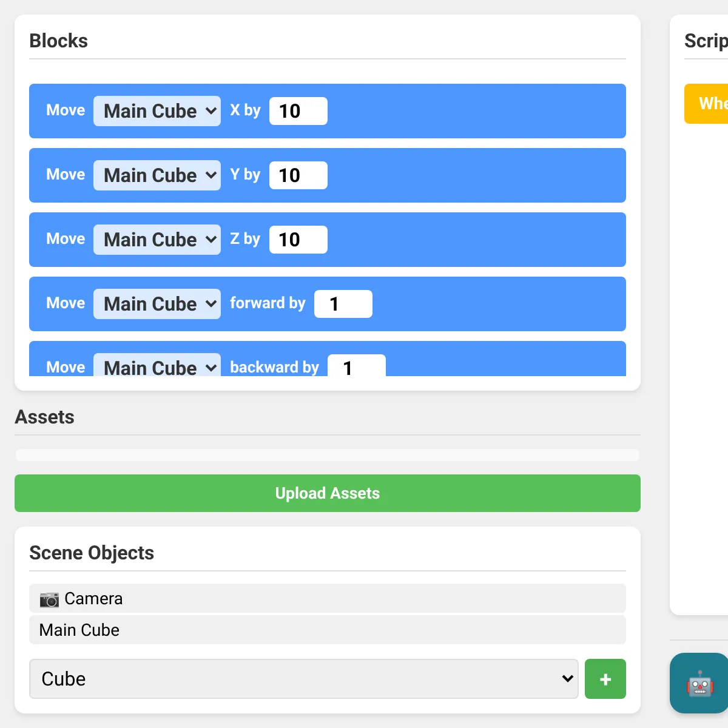Open Main Cube dropdown in Move Y block
Image resolution: width=728 pixels, height=728 pixels.
pyautogui.click(x=157, y=175)
